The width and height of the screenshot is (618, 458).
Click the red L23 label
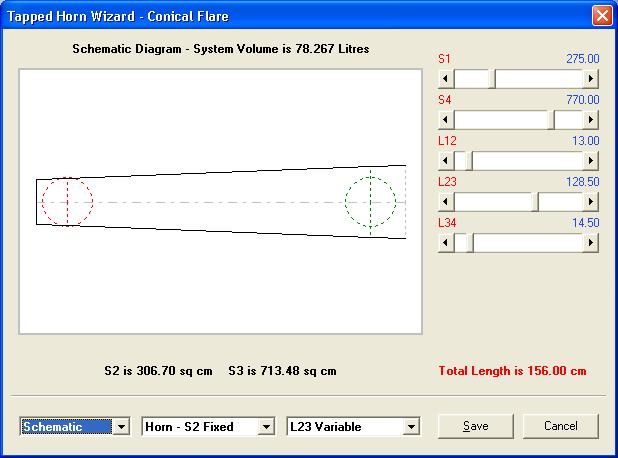pyautogui.click(x=447, y=182)
